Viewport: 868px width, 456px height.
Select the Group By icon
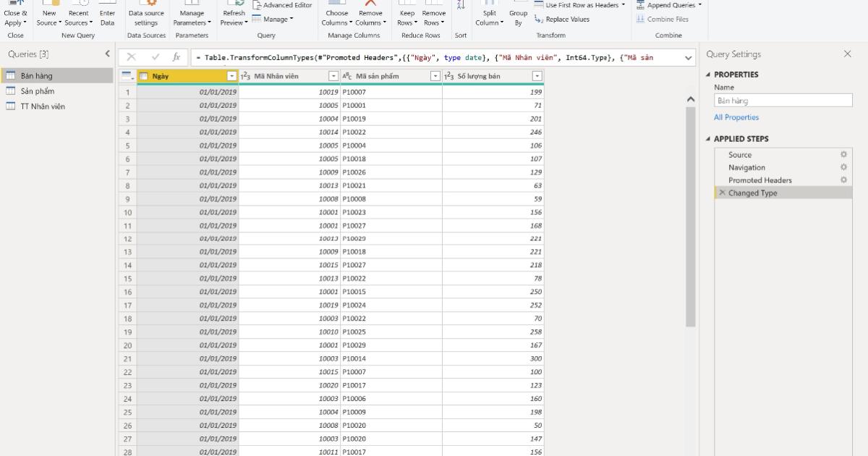pos(519,14)
